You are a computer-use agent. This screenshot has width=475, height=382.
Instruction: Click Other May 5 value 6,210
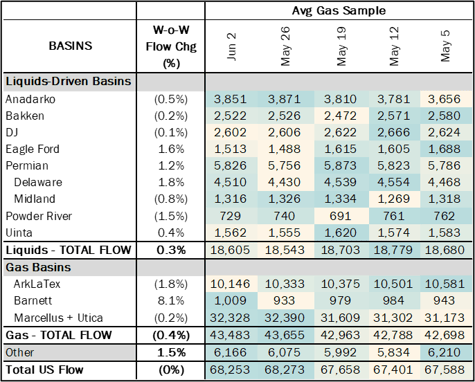coord(444,353)
